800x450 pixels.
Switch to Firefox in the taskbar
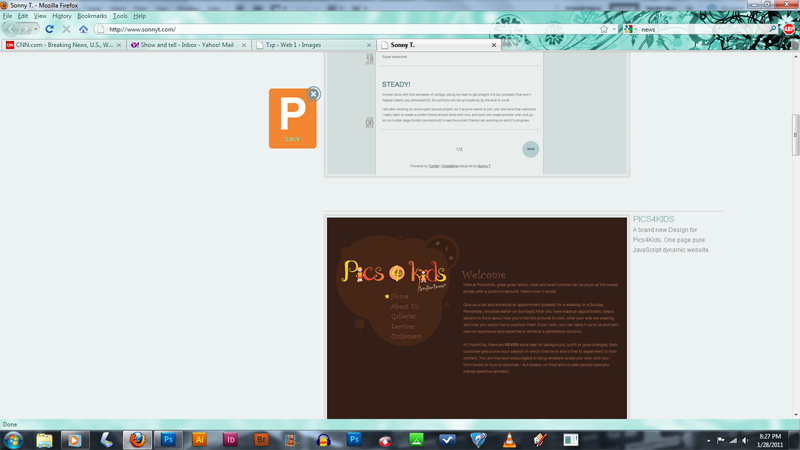click(x=137, y=440)
